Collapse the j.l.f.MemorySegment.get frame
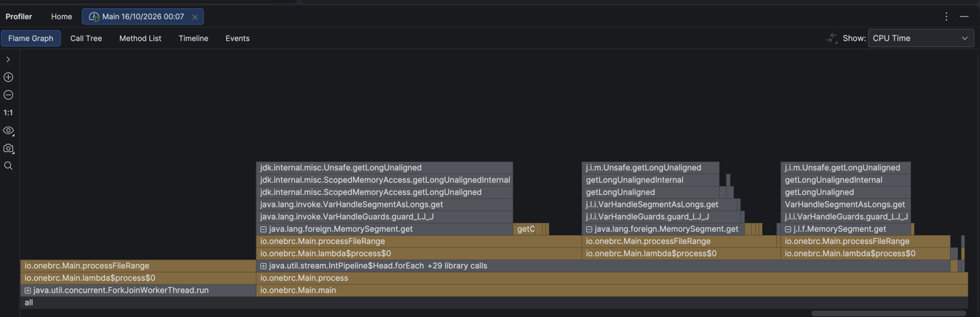This screenshot has width=980, height=317. click(788, 229)
